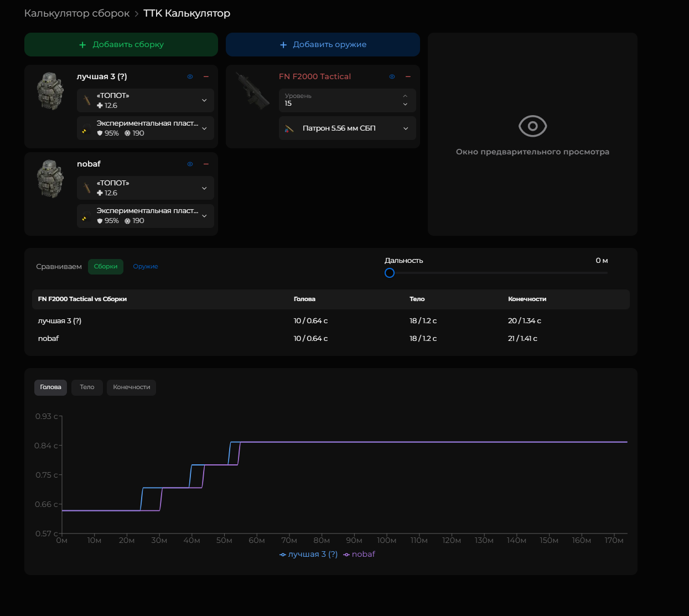This screenshot has height=616, width=689.
Task: Click the Добавить сборку button
Action: pos(121,45)
